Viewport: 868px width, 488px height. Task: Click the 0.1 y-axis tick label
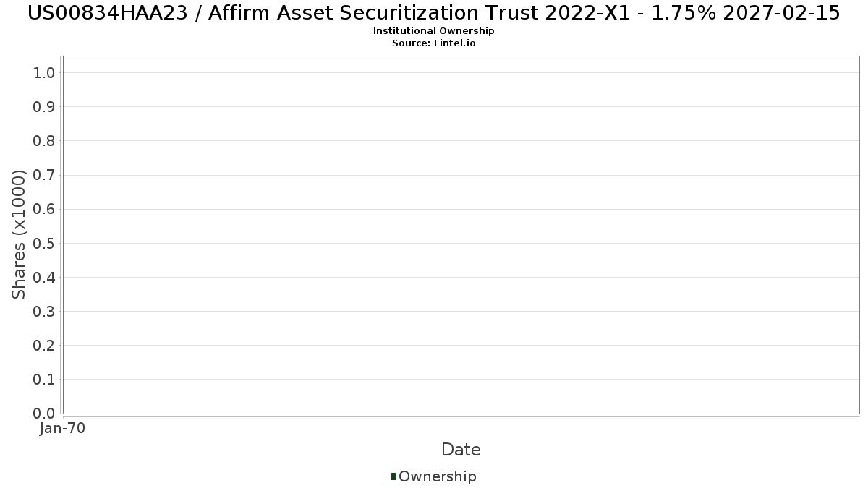tap(45, 380)
